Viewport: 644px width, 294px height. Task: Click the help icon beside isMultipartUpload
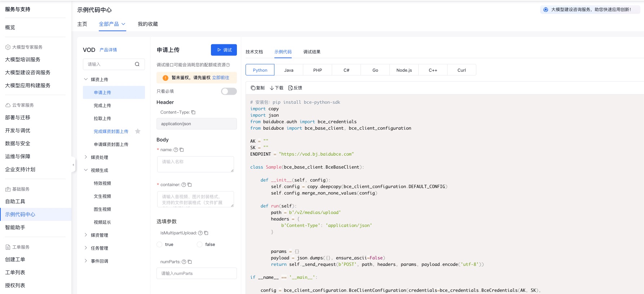click(x=200, y=233)
